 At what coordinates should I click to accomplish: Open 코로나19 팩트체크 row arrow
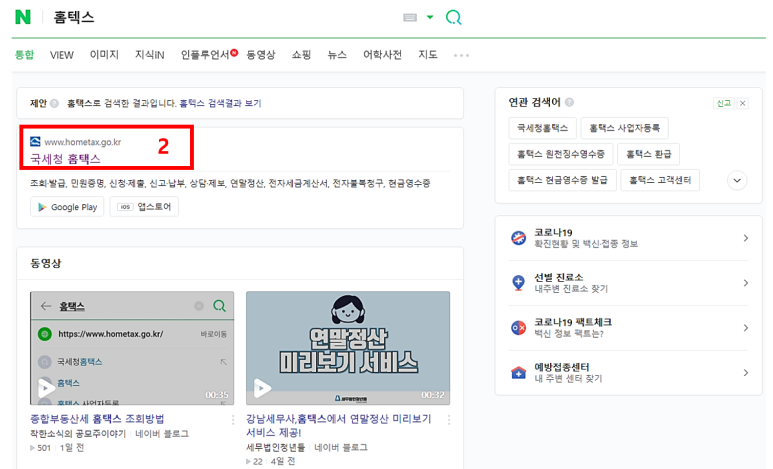745,328
